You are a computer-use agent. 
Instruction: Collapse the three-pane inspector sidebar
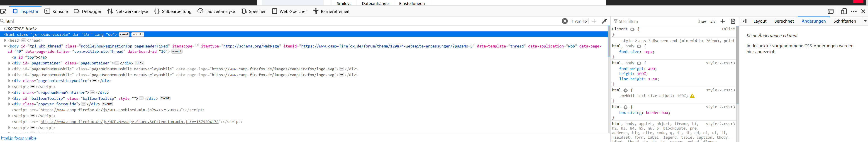[x=745, y=21]
